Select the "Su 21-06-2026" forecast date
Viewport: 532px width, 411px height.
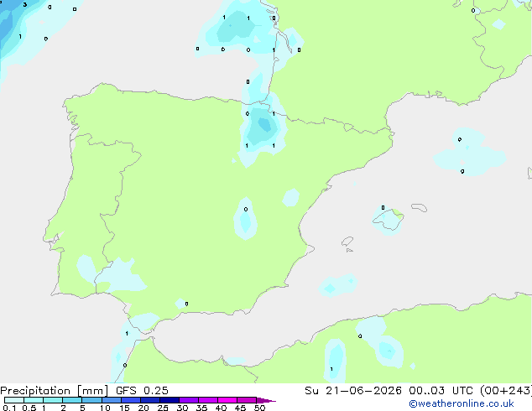pyautogui.click(x=353, y=391)
